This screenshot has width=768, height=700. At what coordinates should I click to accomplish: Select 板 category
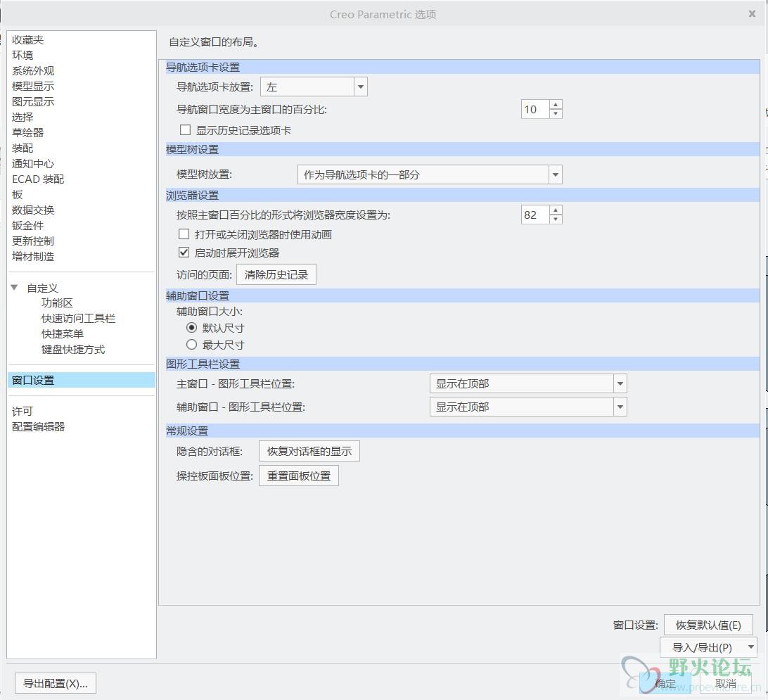tap(18, 194)
